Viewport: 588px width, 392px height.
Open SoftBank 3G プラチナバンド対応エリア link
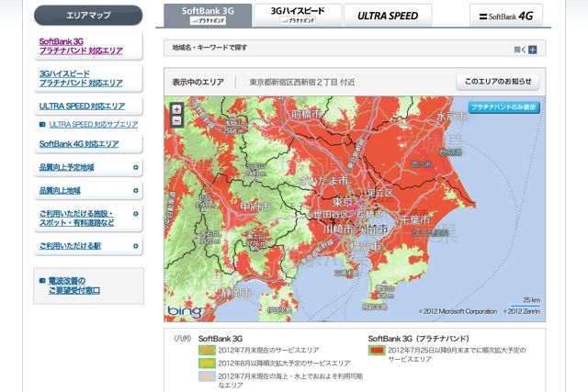click(81, 46)
